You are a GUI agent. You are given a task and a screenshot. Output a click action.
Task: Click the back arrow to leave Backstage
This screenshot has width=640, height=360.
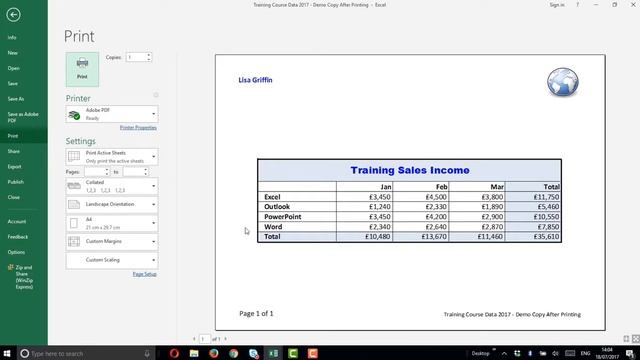click(13, 15)
